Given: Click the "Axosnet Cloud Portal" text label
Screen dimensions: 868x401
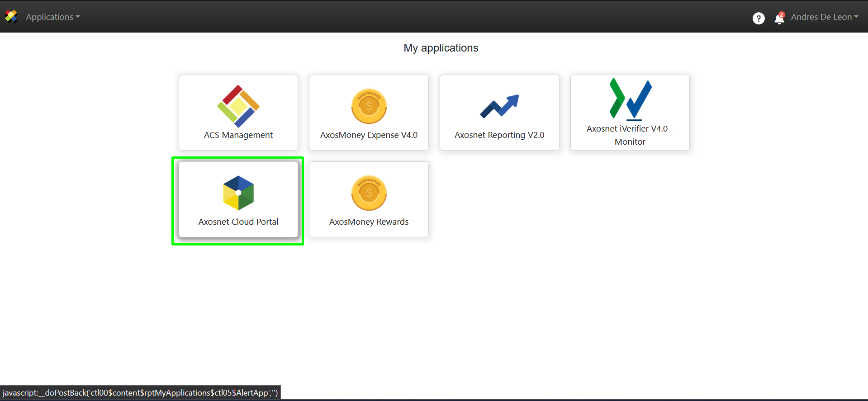Looking at the screenshot, I should (x=238, y=222).
